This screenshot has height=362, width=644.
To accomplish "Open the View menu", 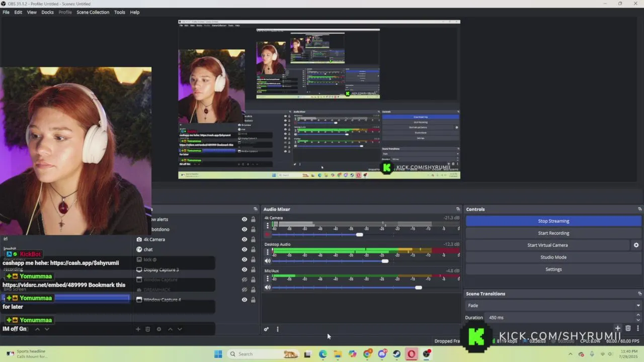I will tap(32, 12).
